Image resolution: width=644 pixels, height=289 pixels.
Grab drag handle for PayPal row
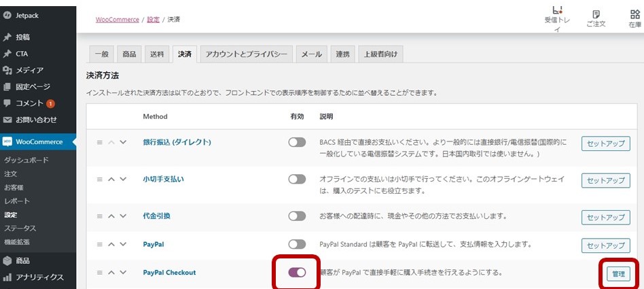99,244
